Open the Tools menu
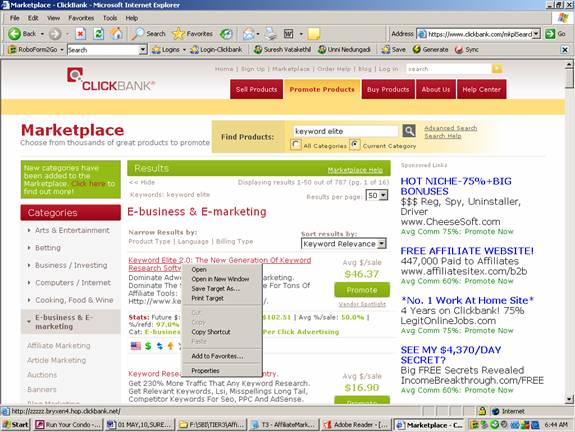The width and height of the screenshot is (575, 432). click(x=110, y=18)
